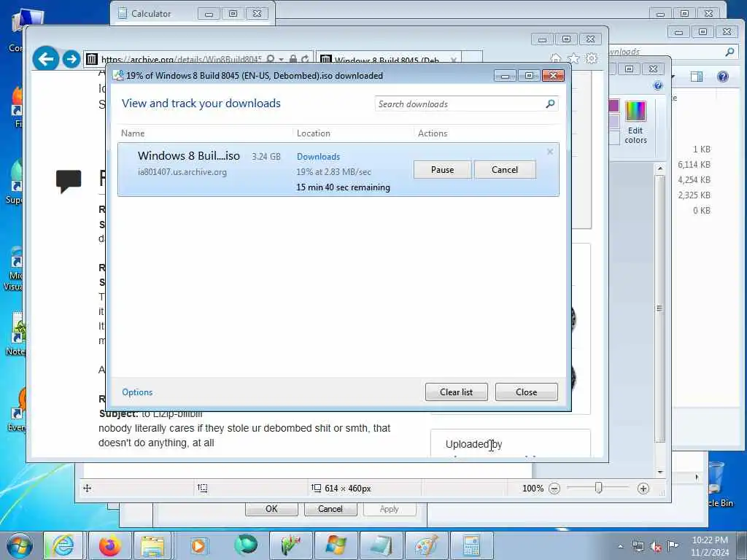Open Internet Explorer Favorites star
The height and width of the screenshot is (560, 747).
(x=573, y=58)
